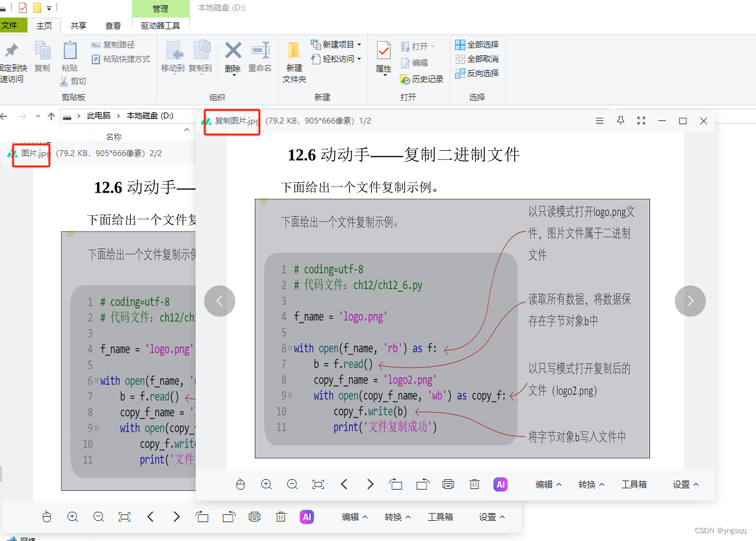Screen dimensions: 756x541
Task: Expand 轻松访问 dropdown in ribbon
Action: tap(359, 59)
